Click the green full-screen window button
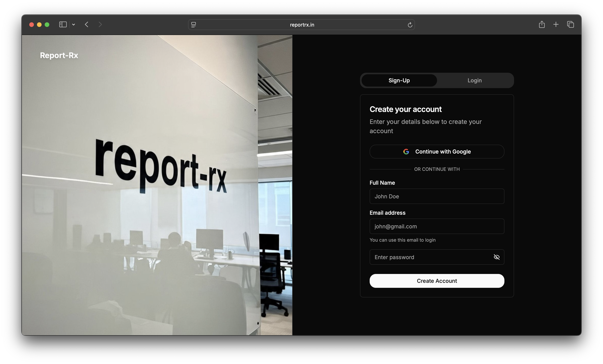 [x=47, y=24]
